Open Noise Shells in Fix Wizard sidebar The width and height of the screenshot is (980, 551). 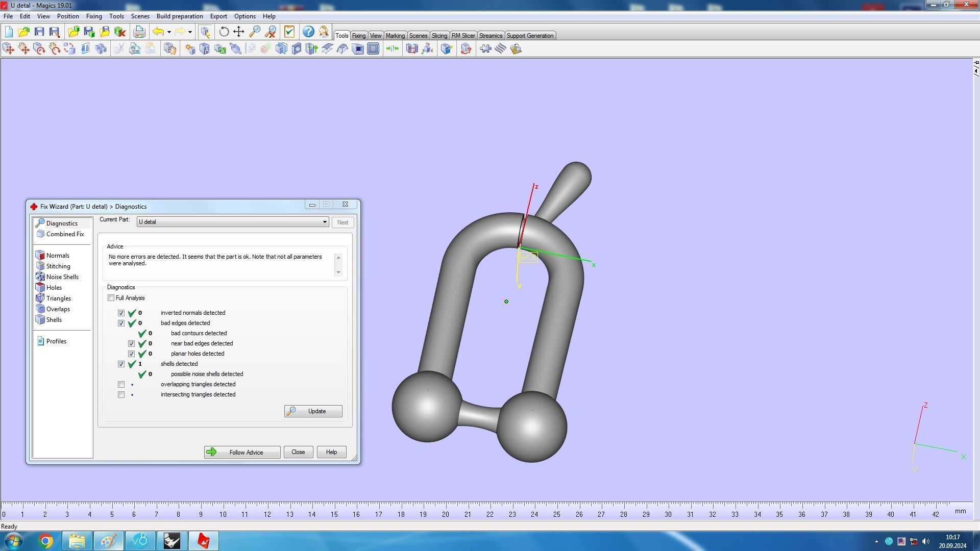tap(62, 277)
